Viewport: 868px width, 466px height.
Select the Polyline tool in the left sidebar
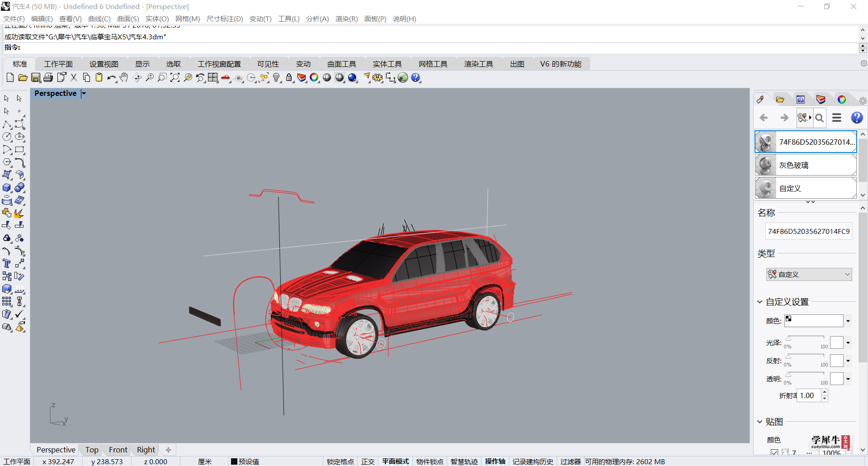(7, 124)
